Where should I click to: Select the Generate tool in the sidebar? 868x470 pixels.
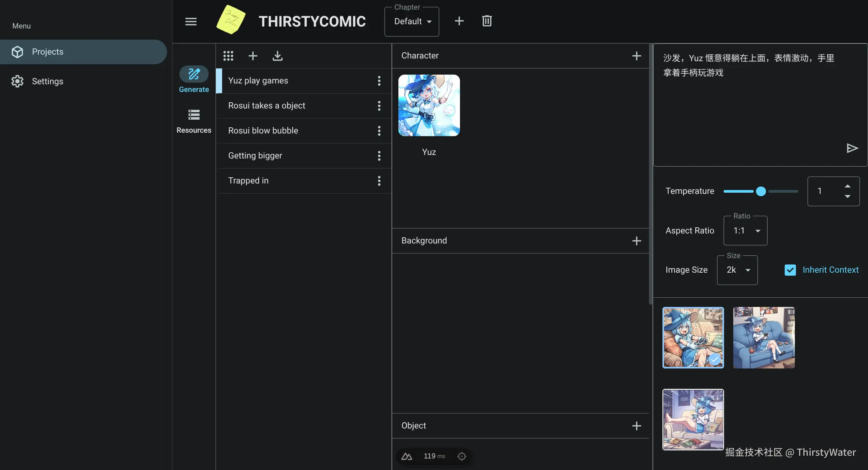pyautogui.click(x=194, y=78)
